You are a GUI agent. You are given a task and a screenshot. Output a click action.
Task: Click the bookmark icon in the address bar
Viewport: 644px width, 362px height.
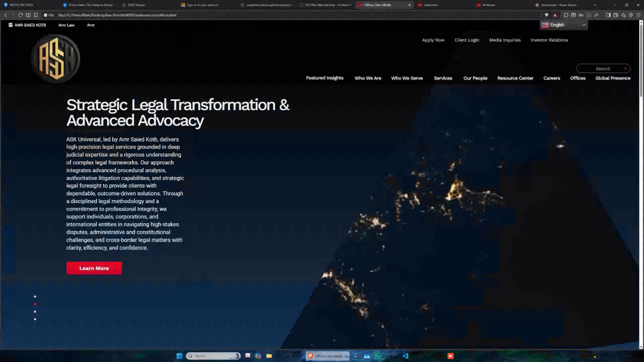36,15
